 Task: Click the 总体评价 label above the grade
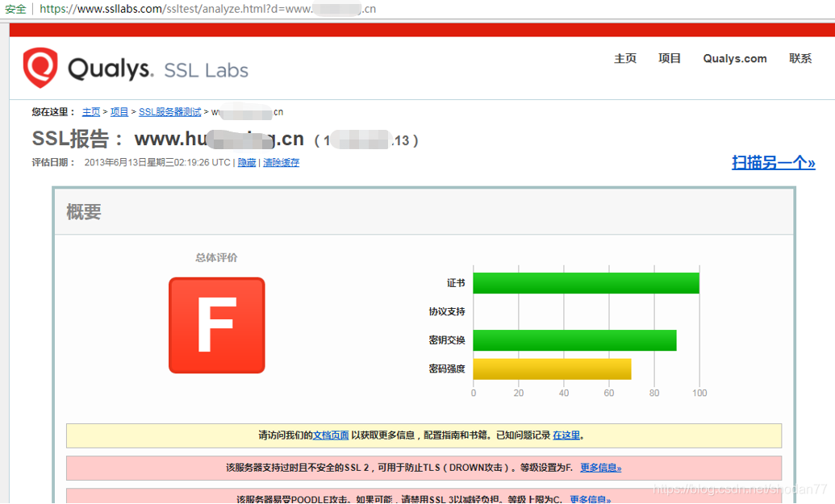click(x=216, y=257)
